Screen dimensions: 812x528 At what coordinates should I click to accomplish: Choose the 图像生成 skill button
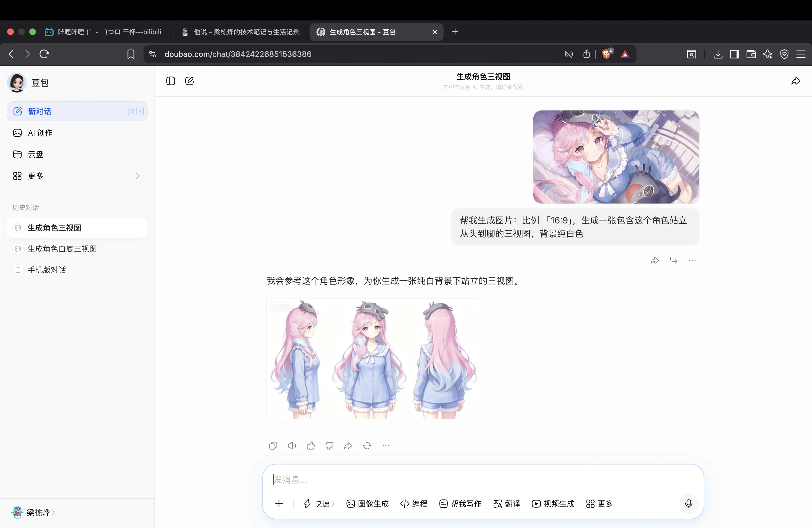click(367, 504)
